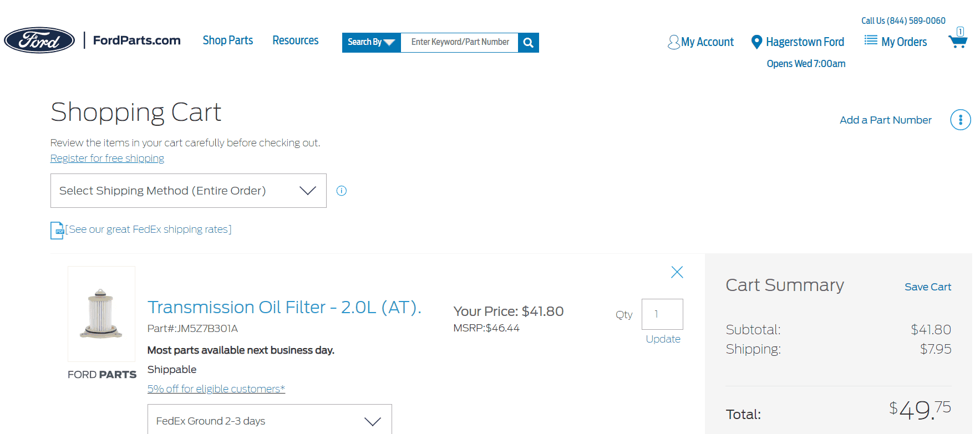Screen dimensions: 980x434
Task: Expand the Search By dropdown
Action: (371, 43)
